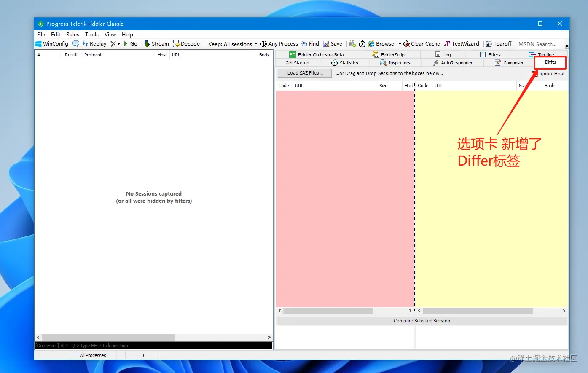The image size is (588, 373).
Task: Switch to the Inspectors tab
Action: tap(395, 63)
